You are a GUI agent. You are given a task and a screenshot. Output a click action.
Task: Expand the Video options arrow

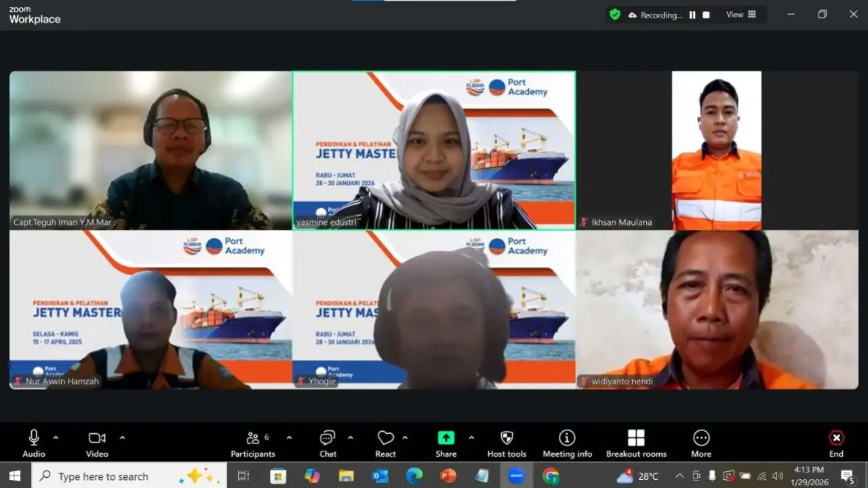coord(122,437)
